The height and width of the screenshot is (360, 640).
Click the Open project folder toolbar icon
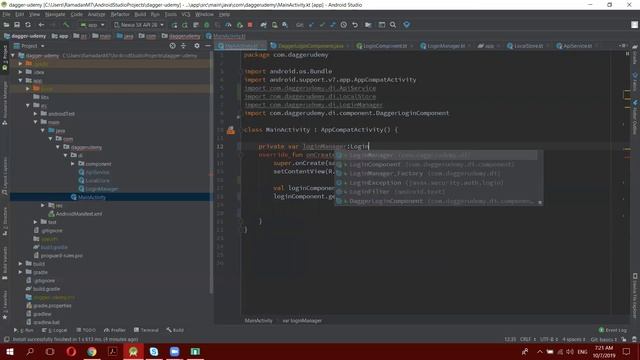click(x=6, y=25)
